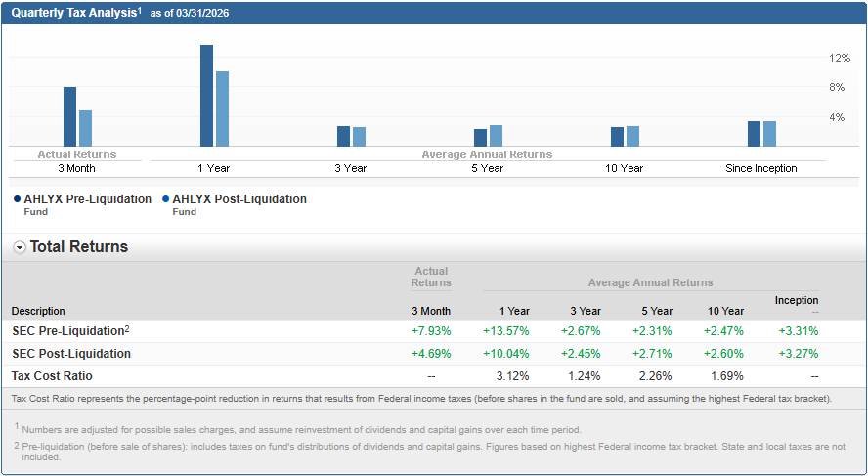Click the AHLYX Pre-Liquidation legend dot

point(18,199)
